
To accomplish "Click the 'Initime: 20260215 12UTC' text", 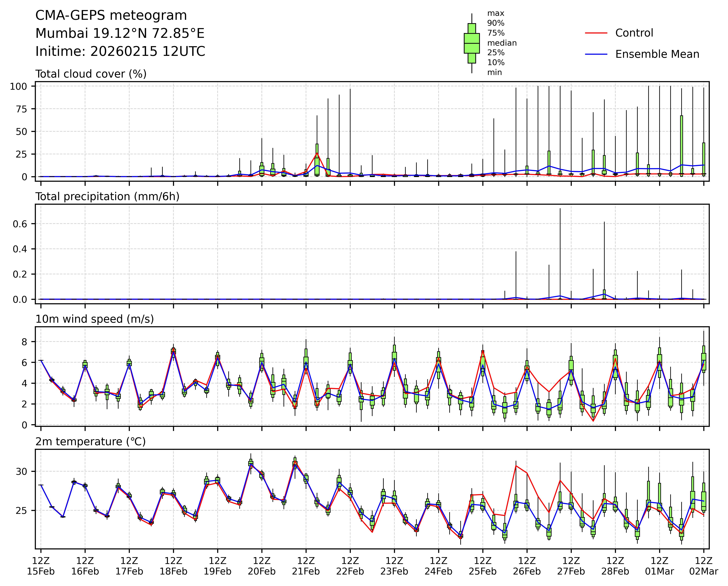I will click(x=120, y=51).
